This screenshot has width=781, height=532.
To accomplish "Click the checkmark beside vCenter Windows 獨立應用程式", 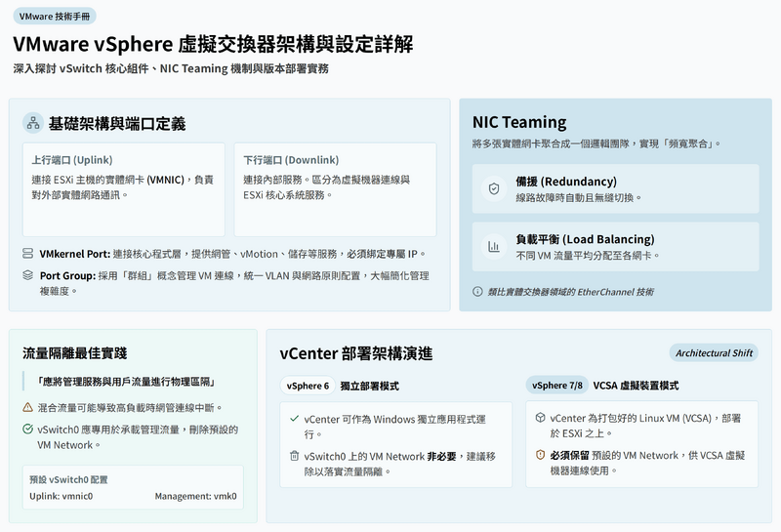I will (x=294, y=418).
